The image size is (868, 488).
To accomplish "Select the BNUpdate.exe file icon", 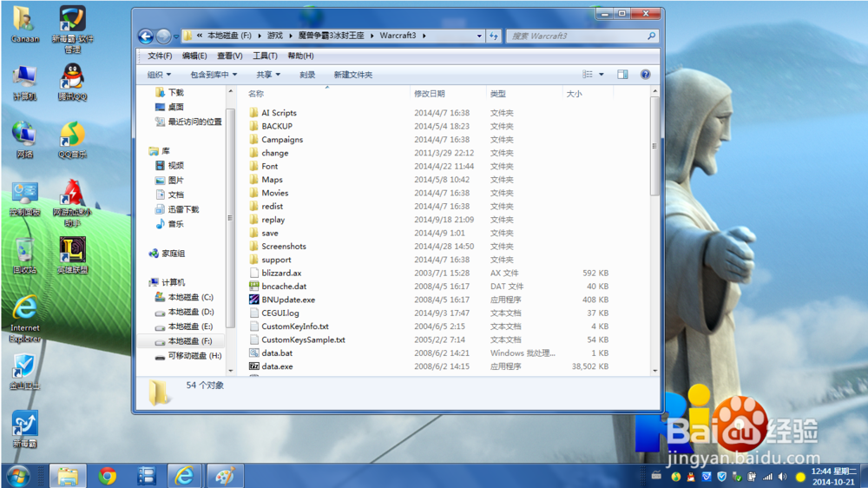I will pyautogui.click(x=254, y=300).
